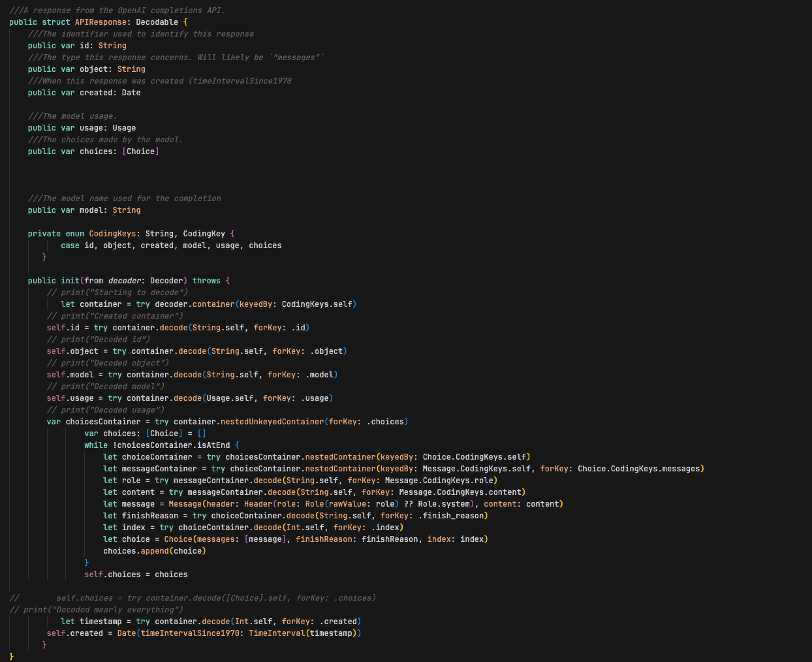Screen dimensions: 812x662
Task: Click the comment about the OpenAI completions API
Action: (x=117, y=10)
